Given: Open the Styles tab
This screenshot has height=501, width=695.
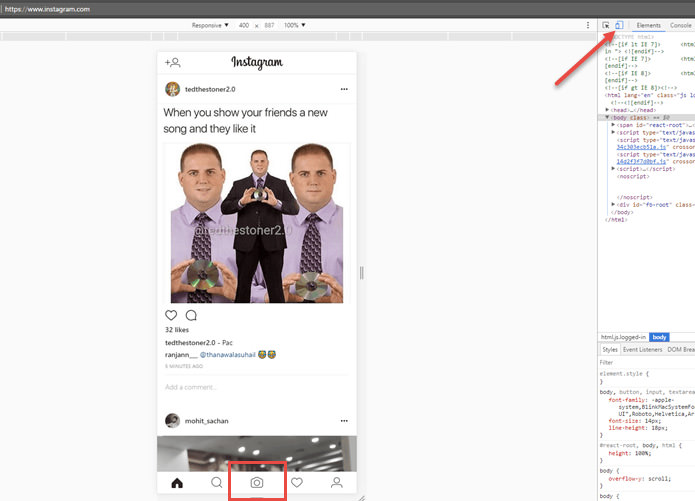Looking at the screenshot, I should [x=610, y=350].
